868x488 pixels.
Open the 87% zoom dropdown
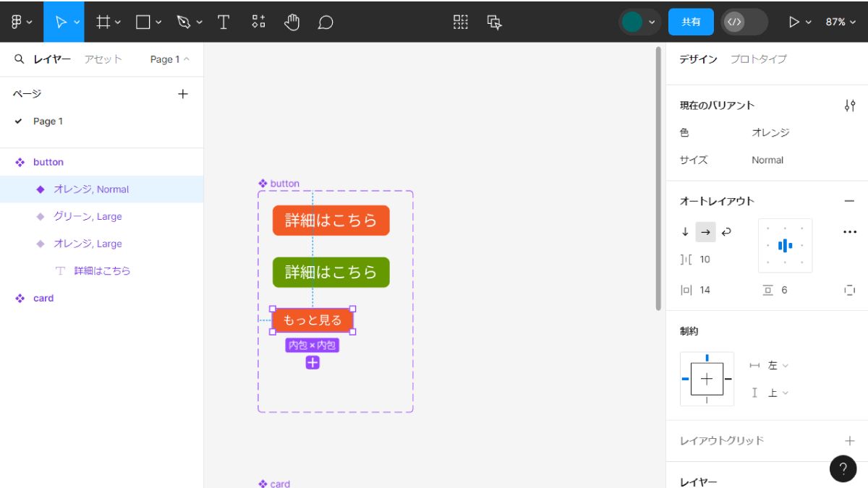(841, 22)
